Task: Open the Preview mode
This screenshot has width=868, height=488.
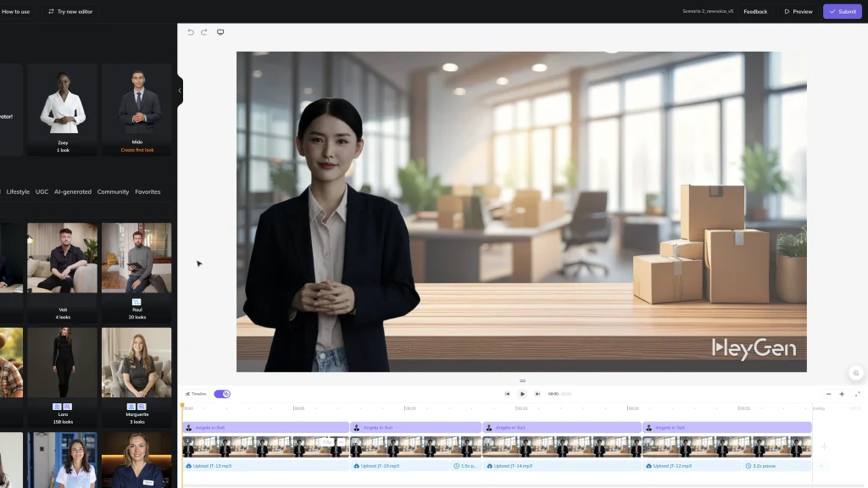Action: pos(798,11)
